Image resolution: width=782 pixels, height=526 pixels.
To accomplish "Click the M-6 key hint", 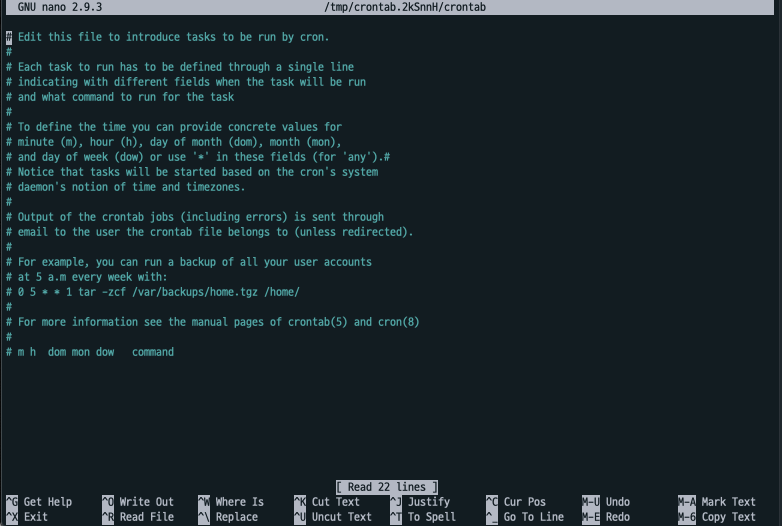I will [x=687, y=517].
